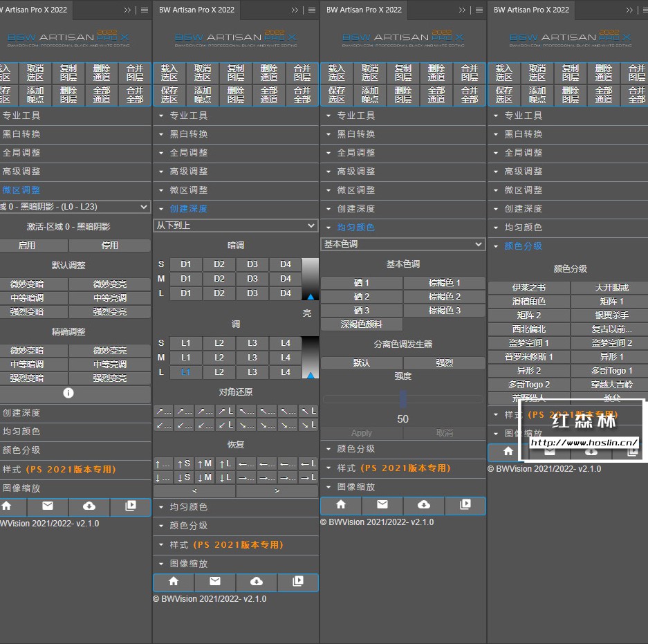Click the gradient swatch beside the 暗调 grid
This screenshot has width=648, height=644.
pos(311,278)
